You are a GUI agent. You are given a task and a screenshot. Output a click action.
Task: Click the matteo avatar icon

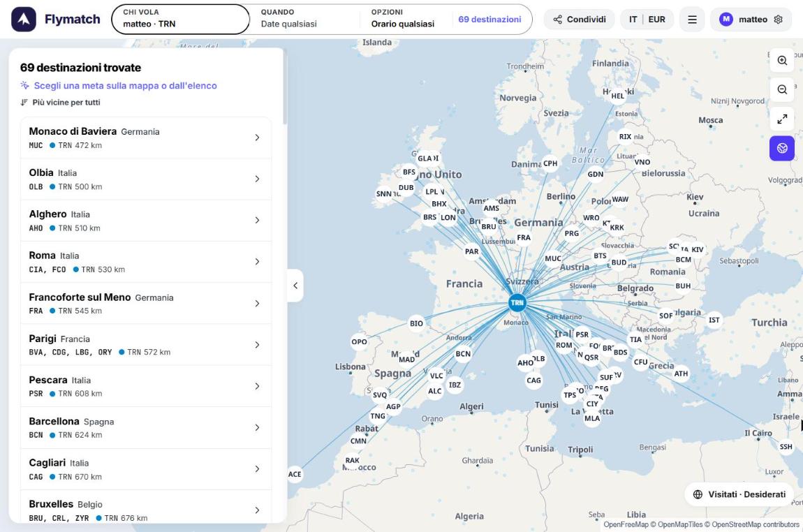coord(725,20)
